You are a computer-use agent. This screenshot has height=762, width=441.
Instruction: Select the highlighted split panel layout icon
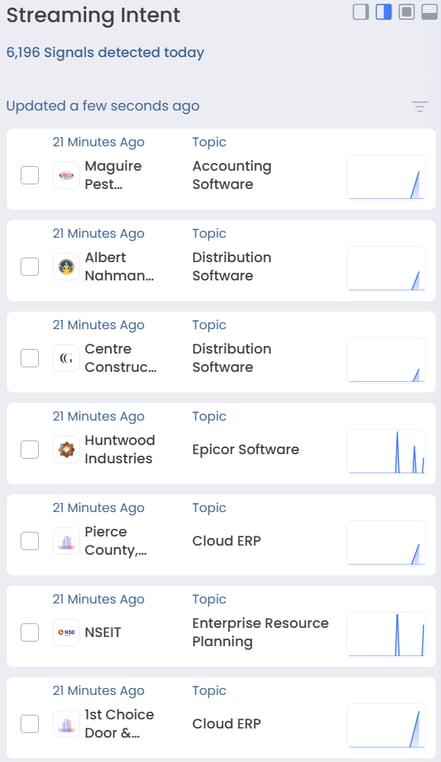pos(383,12)
